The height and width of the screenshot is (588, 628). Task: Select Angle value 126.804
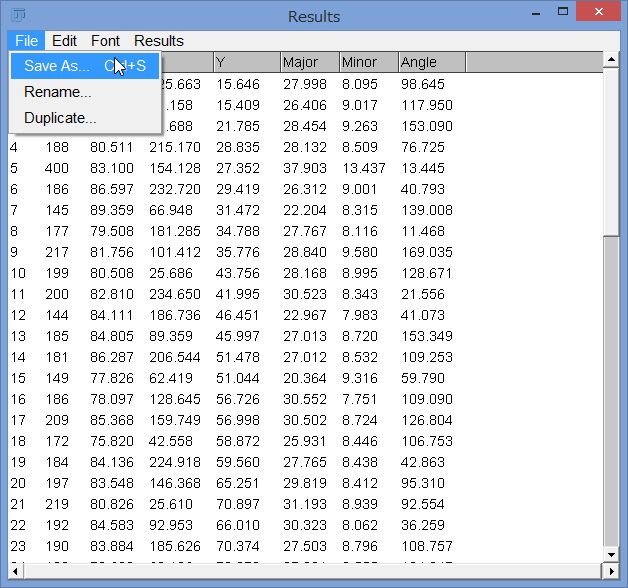click(x=427, y=420)
